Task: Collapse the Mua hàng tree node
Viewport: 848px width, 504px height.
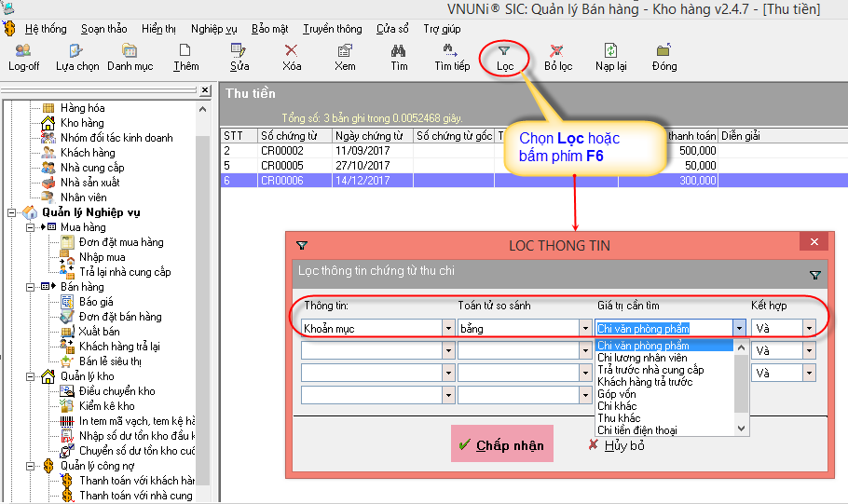Action: [31, 227]
